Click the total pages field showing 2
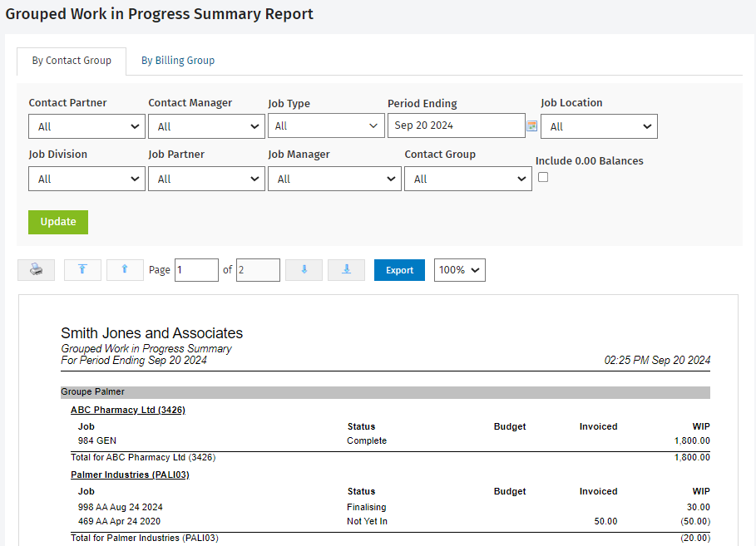The width and height of the screenshot is (756, 546). coord(258,270)
